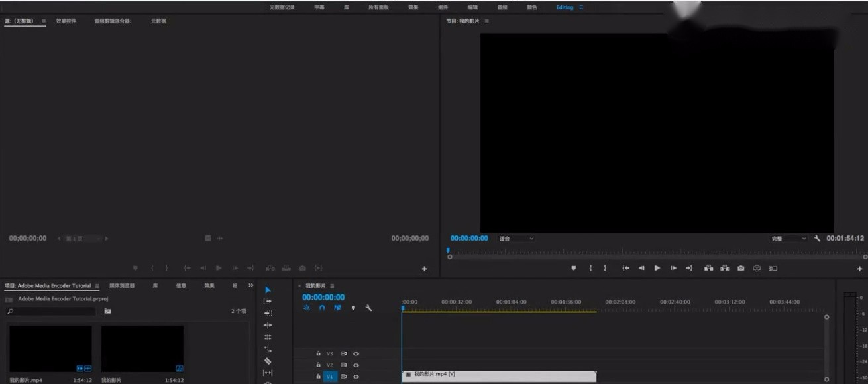Switch to 音频 workspace
Viewport: 868px width, 384px height.
coord(502,7)
